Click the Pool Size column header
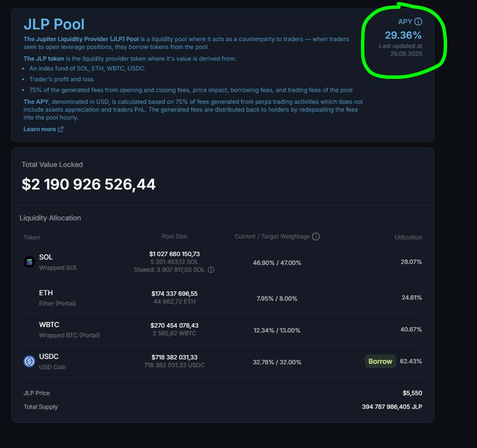The image size is (477, 448). pos(174,236)
